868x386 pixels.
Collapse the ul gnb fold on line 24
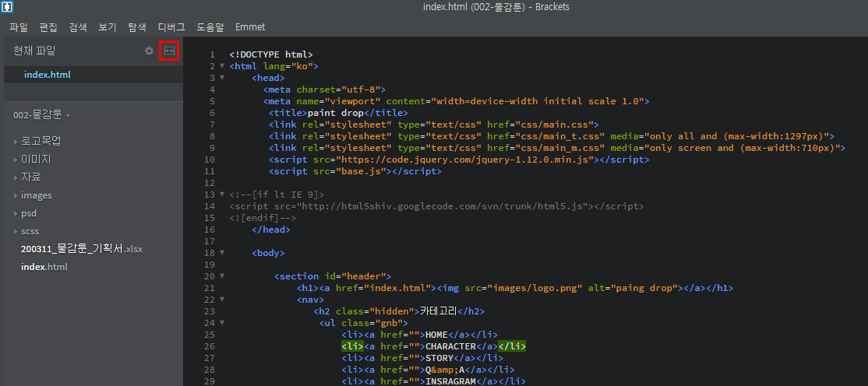[222, 322]
